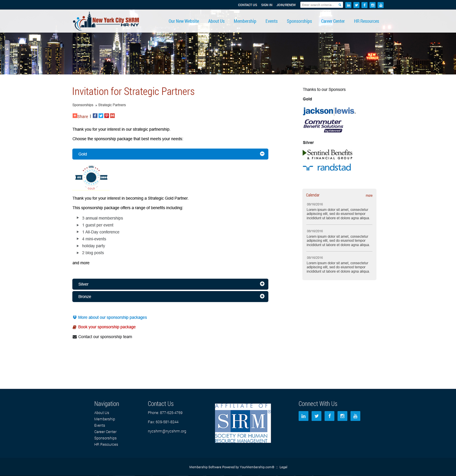Click the footer Legal link

click(283, 467)
